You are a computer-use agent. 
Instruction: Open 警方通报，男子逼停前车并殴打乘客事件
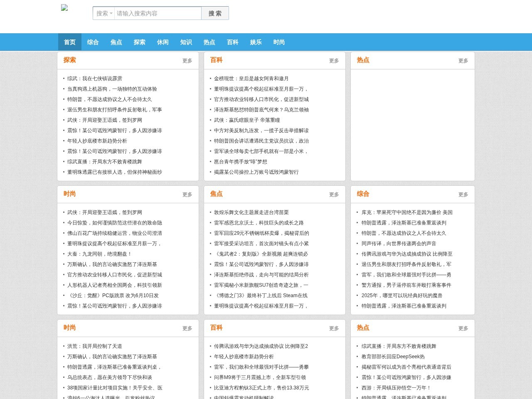click(406, 285)
